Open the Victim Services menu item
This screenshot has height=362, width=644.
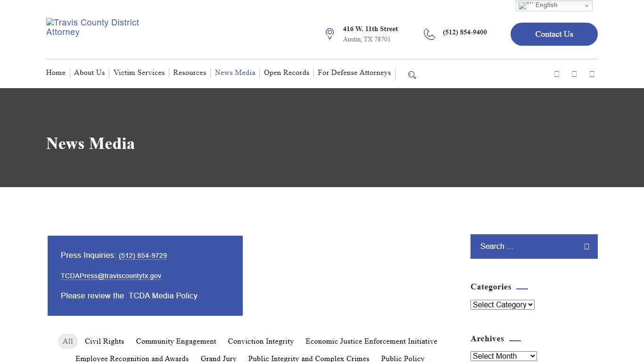(139, 73)
